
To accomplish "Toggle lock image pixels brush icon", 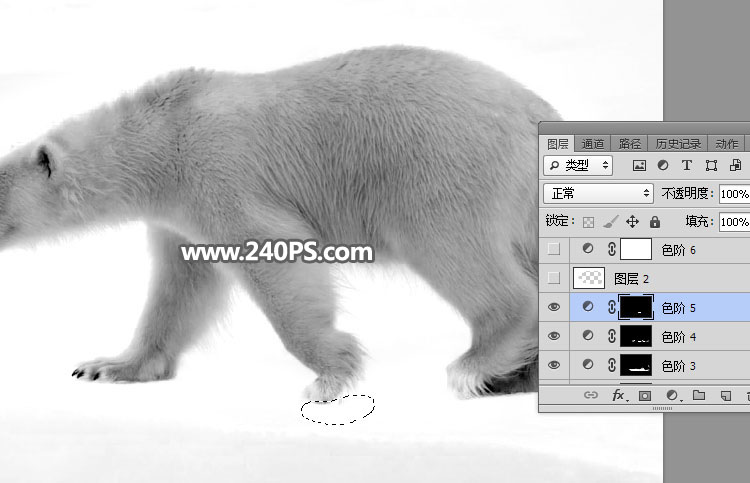I will [x=610, y=221].
